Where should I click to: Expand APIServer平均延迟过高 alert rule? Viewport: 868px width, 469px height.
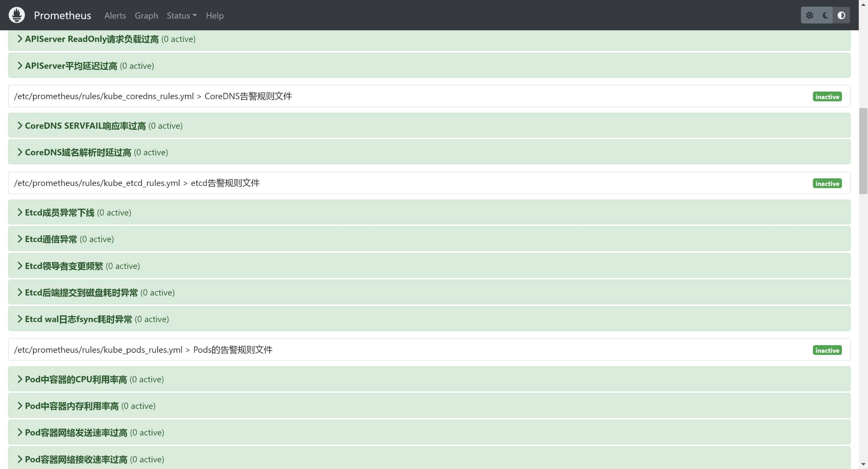click(71, 66)
